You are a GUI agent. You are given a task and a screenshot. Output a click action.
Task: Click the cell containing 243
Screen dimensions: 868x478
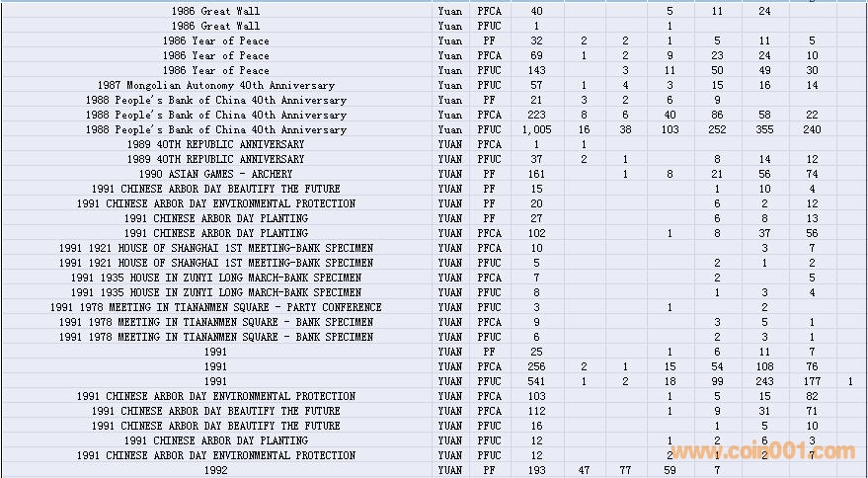pos(764,381)
